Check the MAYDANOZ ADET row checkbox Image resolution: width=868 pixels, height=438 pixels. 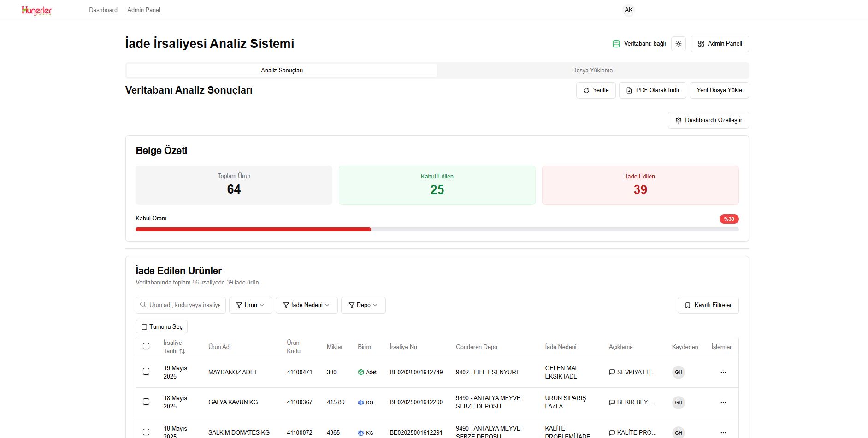(x=146, y=372)
